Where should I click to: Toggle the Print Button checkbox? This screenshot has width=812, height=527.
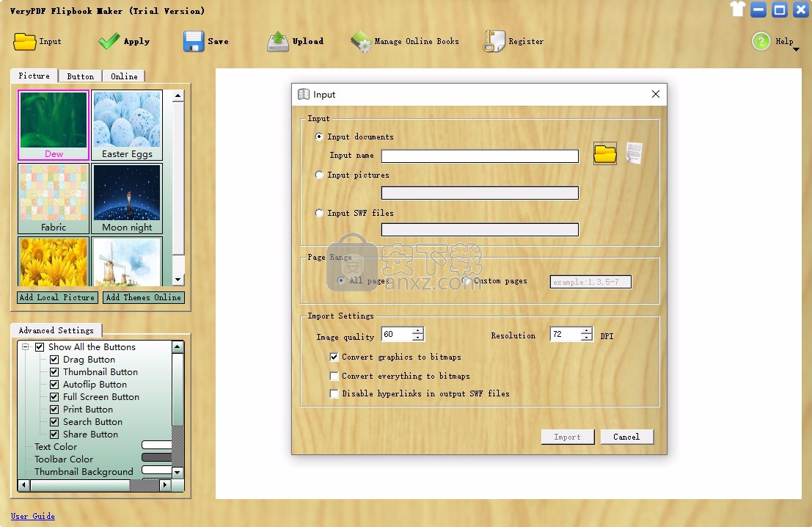(54, 410)
